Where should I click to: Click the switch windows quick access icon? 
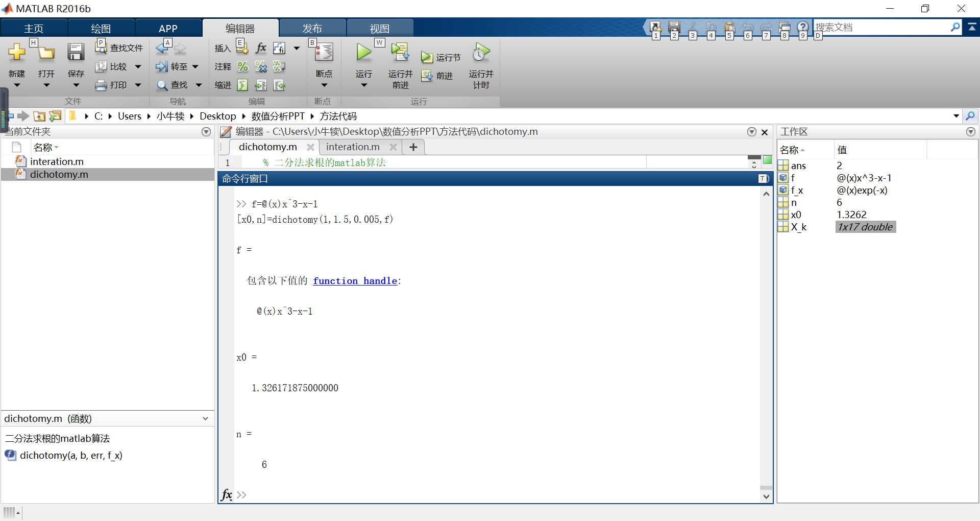tap(785, 27)
